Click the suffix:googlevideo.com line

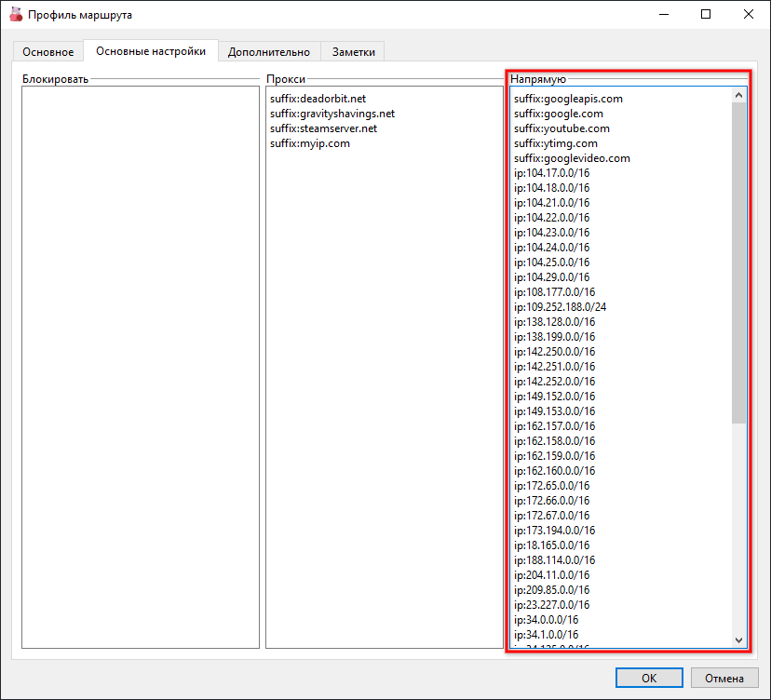pos(572,158)
